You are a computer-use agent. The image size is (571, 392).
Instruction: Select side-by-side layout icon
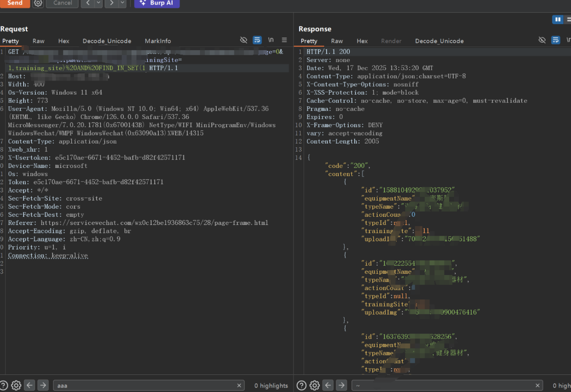click(x=558, y=19)
